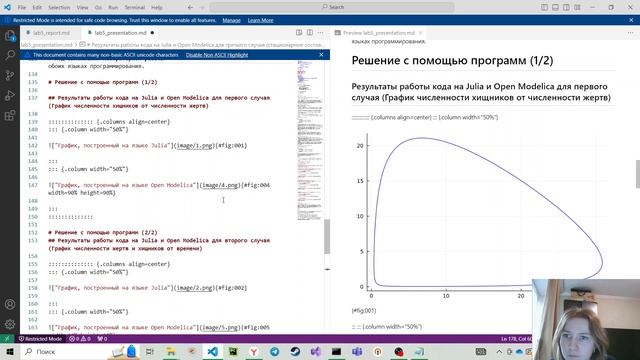Click line number 152 in the gutter
640x360 pixels.
(33, 233)
